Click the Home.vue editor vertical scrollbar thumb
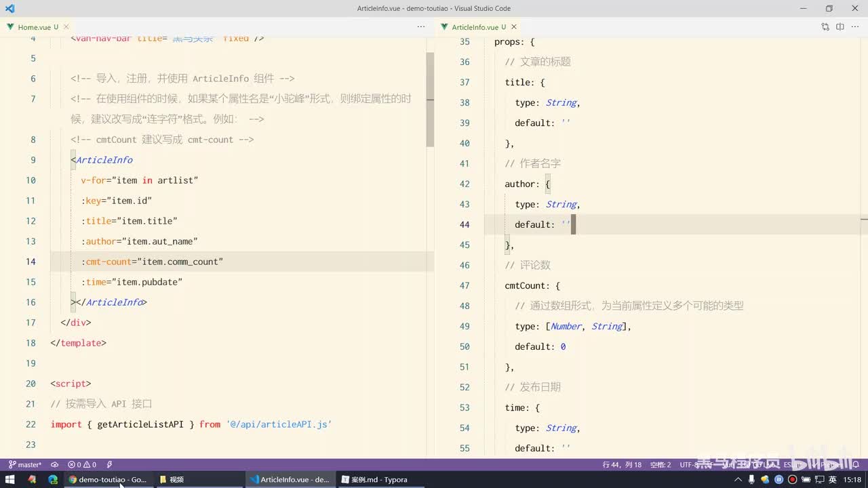Viewport: 868px width, 488px height. click(430, 100)
